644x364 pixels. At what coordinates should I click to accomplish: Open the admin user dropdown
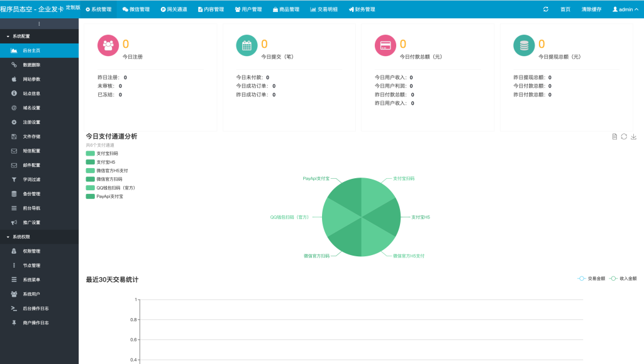pos(625,9)
